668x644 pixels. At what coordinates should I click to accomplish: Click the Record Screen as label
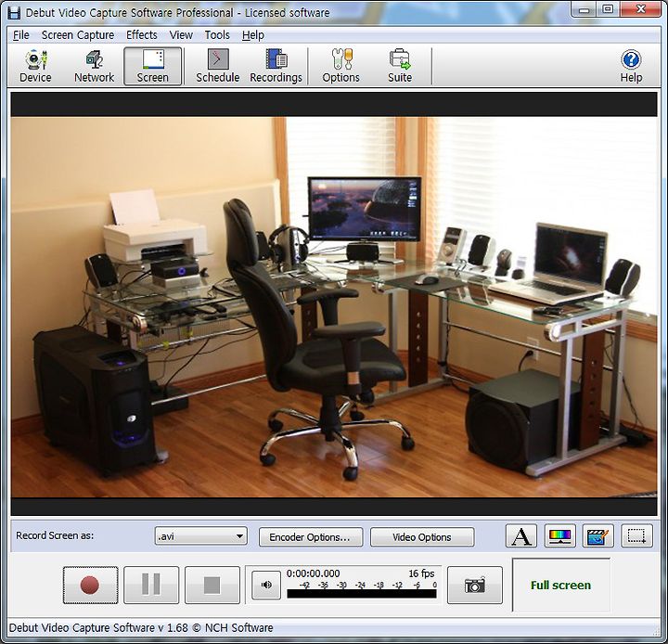55,535
